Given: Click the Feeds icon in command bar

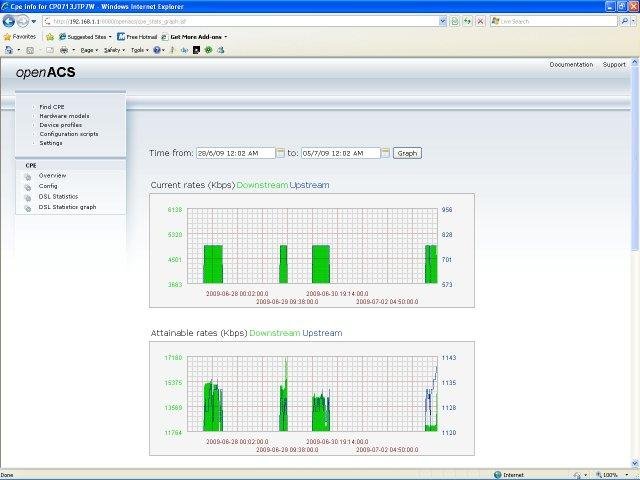Looking at the screenshot, I should pos(30,50).
